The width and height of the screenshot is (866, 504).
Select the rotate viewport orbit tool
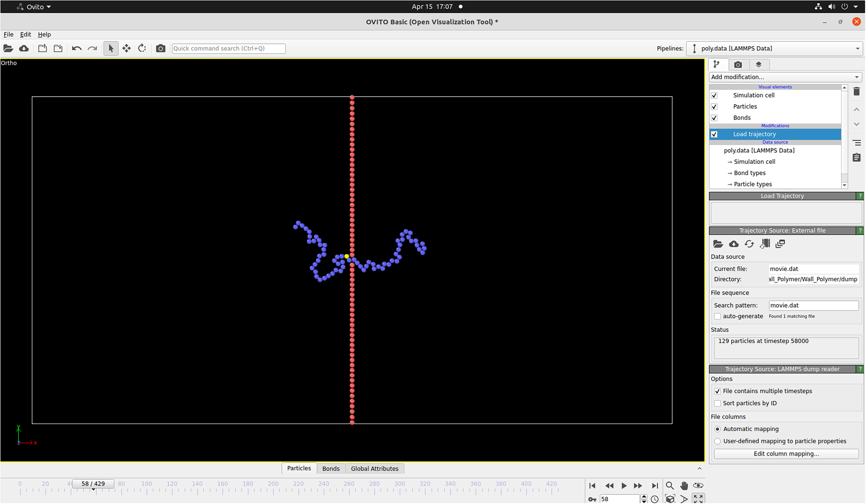click(142, 49)
